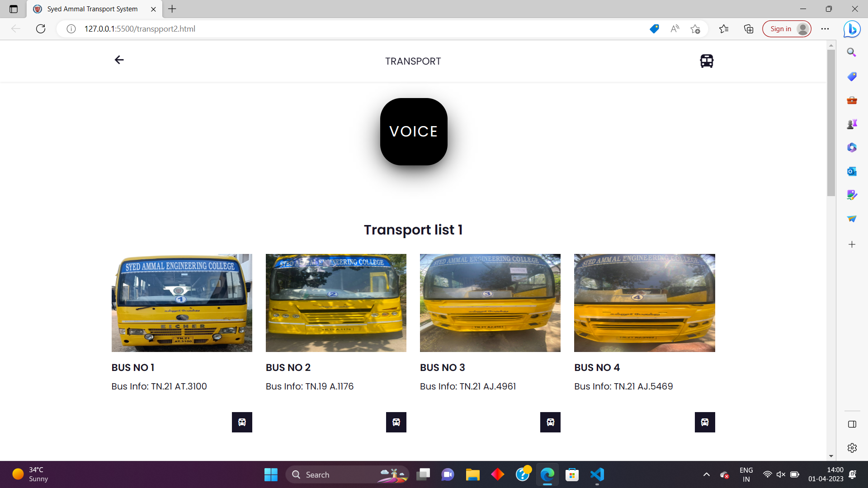Open Visual Studio Code from the taskbar
The height and width of the screenshot is (488, 868).
(597, 474)
